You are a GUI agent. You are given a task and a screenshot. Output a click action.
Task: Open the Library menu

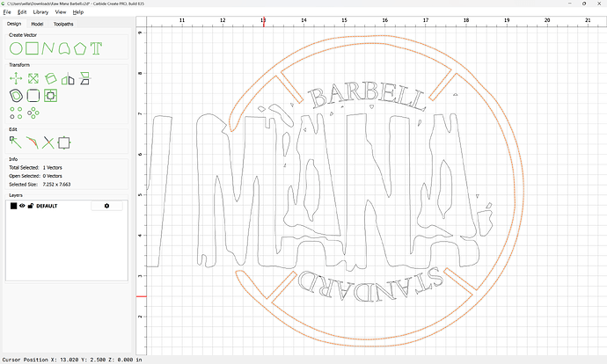click(40, 12)
